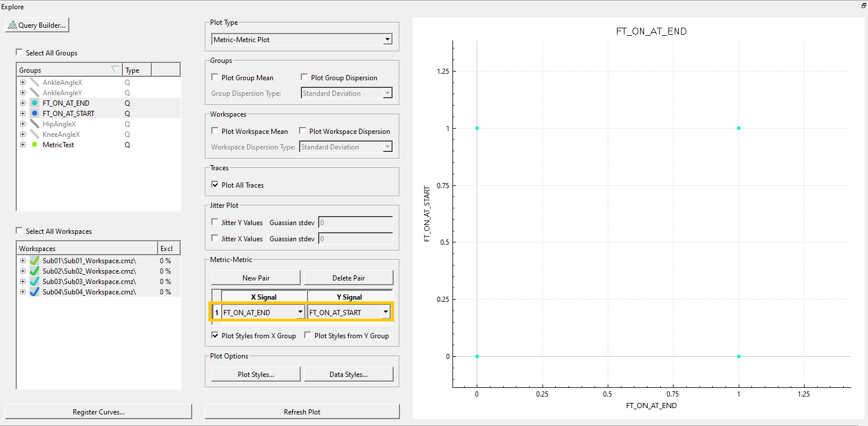Expand the HipAngleX group tree node
Screen dimensions: 868x426
tap(23, 124)
